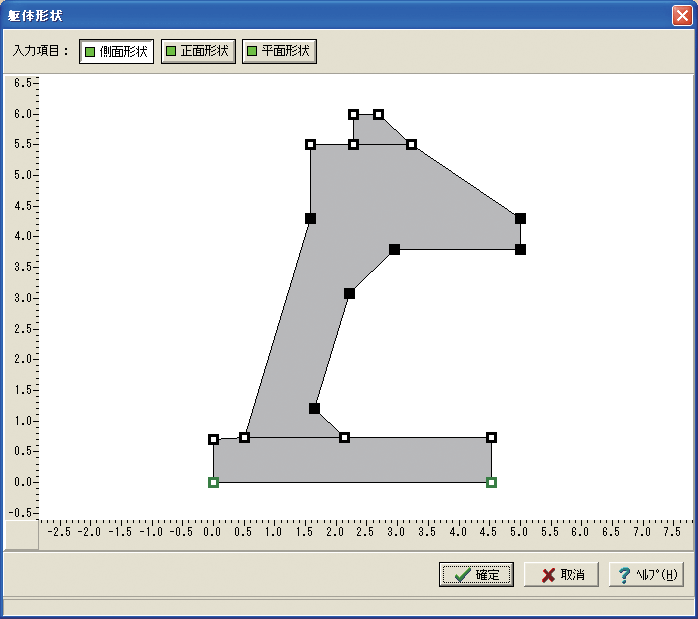
Task: Pick the white handle where the wall's left face meets the base
Action: pos(244,437)
